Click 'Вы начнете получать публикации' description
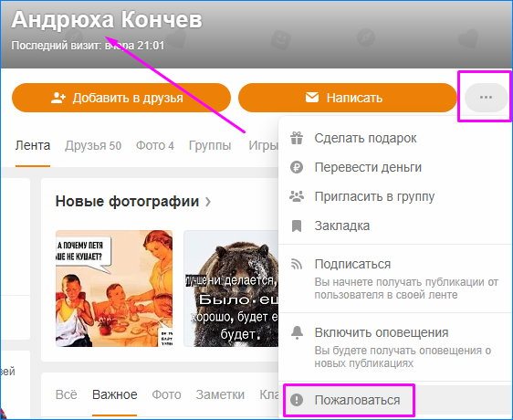 pos(406,289)
